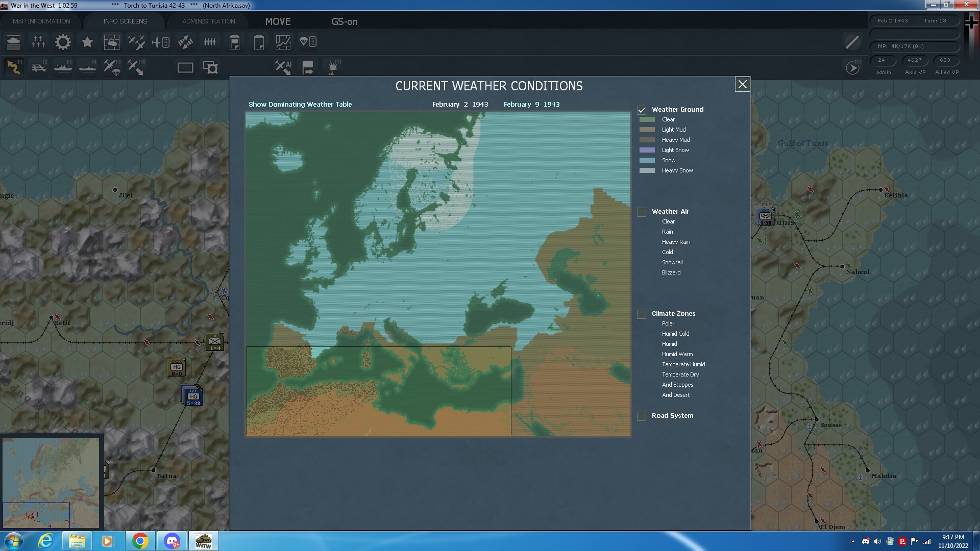Open the Info Screens tab

pyautogui.click(x=125, y=21)
